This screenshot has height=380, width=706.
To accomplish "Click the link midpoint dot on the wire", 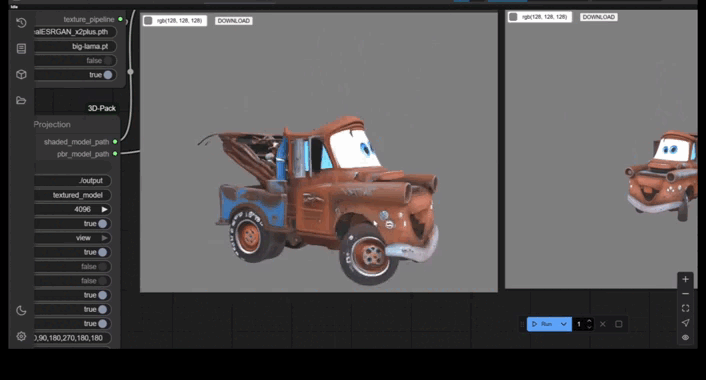I will (131, 72).
